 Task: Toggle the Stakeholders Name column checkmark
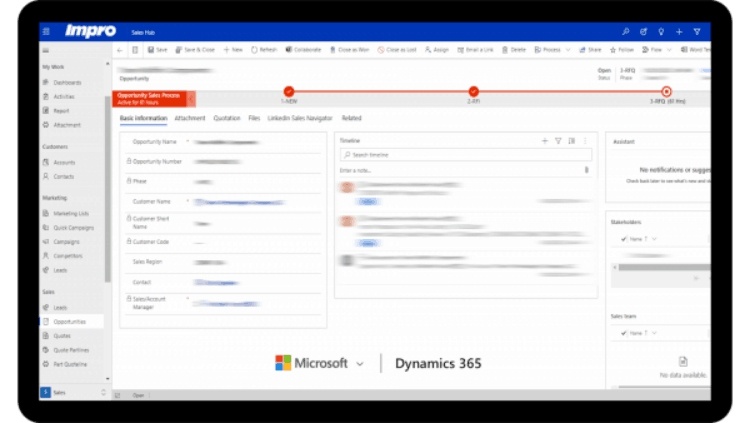point(623,239)
